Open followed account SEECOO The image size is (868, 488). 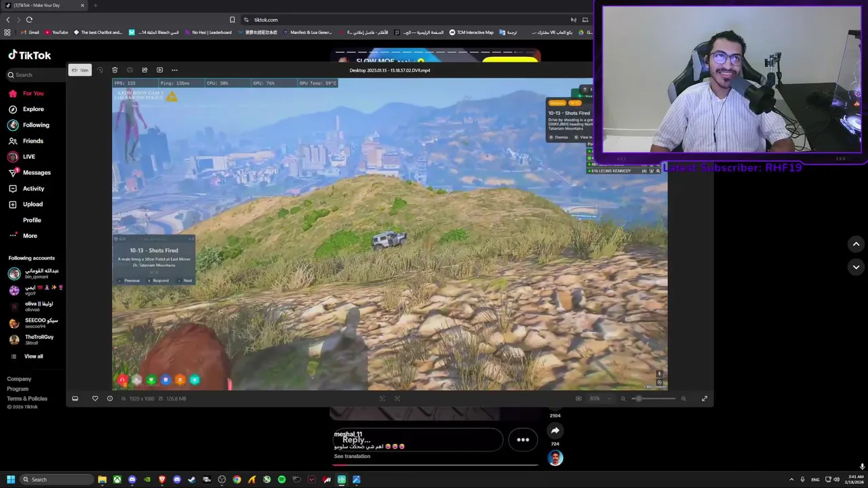coord(34,323)
